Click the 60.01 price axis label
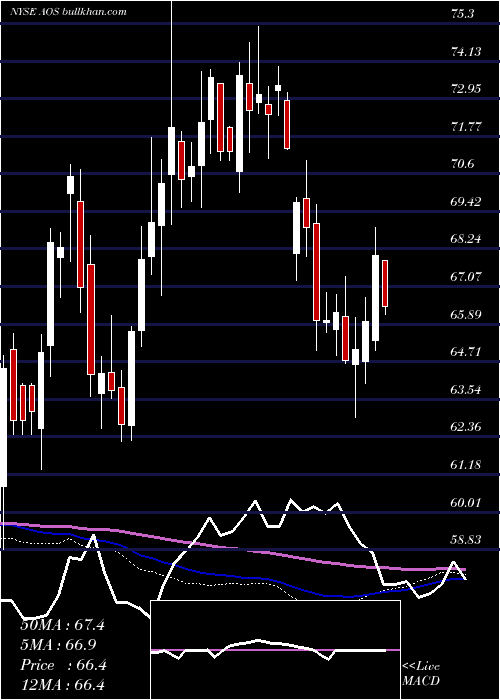 [x=466, y=502]
